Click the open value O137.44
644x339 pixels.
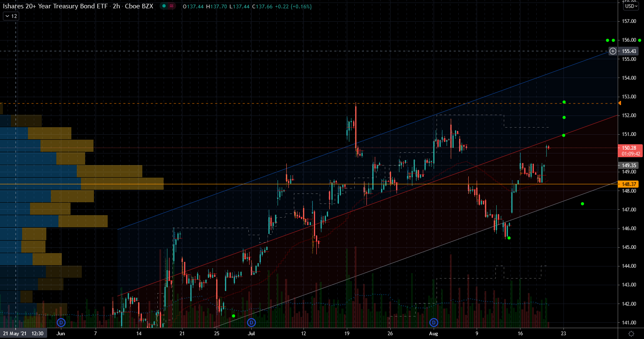pyautogui.click(x=192, y=6)
